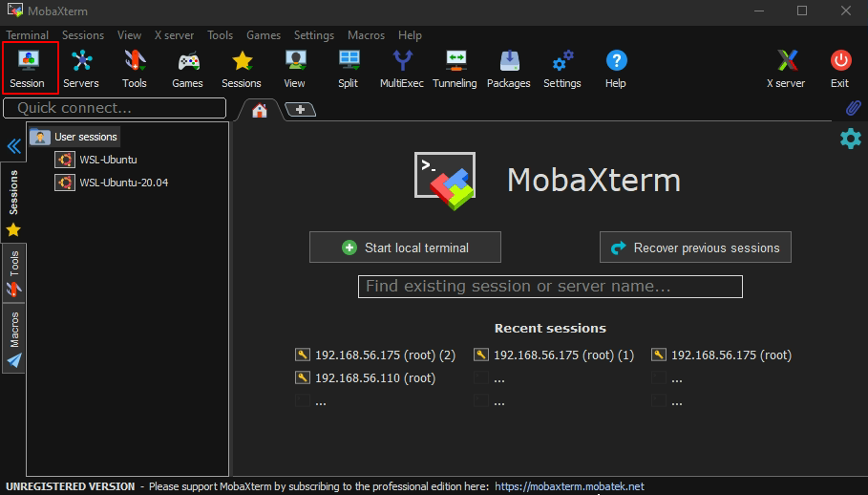
Task: Open recent session 192.168.56.110 (root)
Action: click(x=366, y=378)
